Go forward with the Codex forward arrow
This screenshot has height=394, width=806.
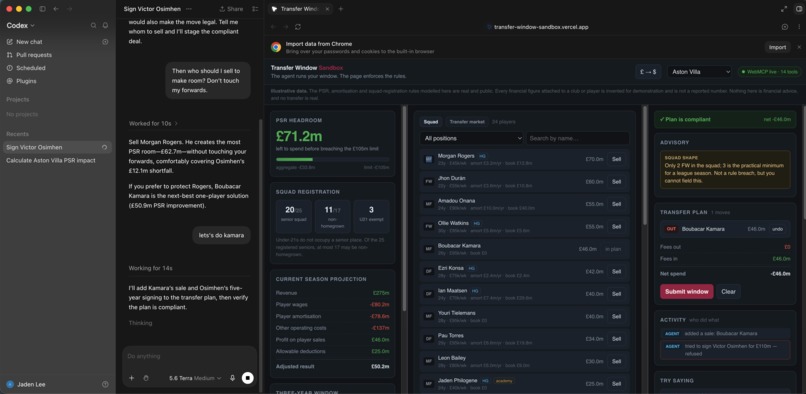coord(69,9)
